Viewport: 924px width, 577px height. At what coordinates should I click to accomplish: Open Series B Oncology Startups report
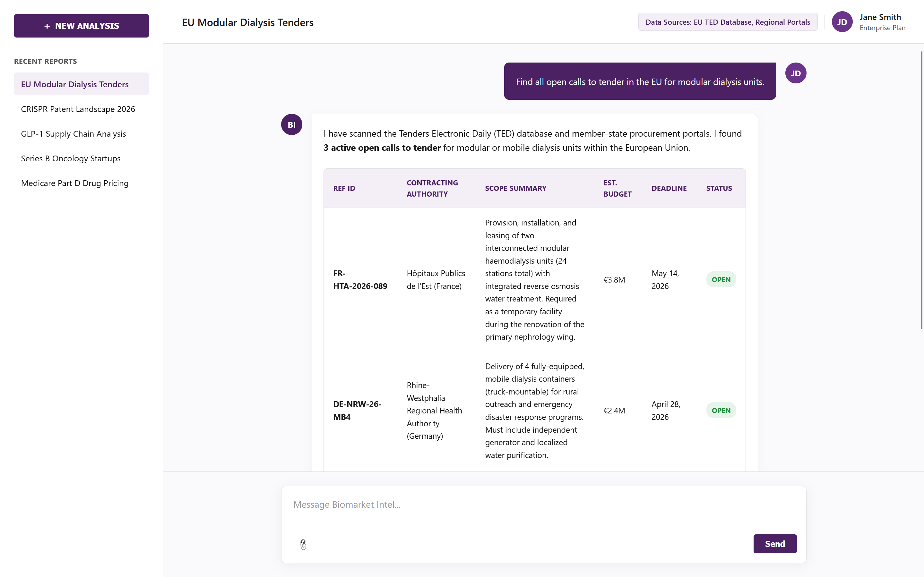click(x=71, y=159)
